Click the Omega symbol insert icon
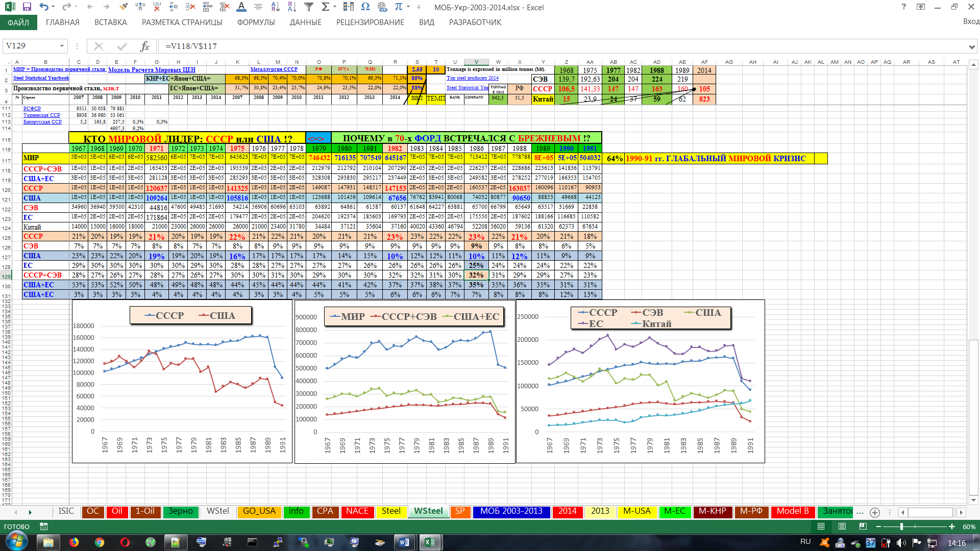 tap(365, 7)
